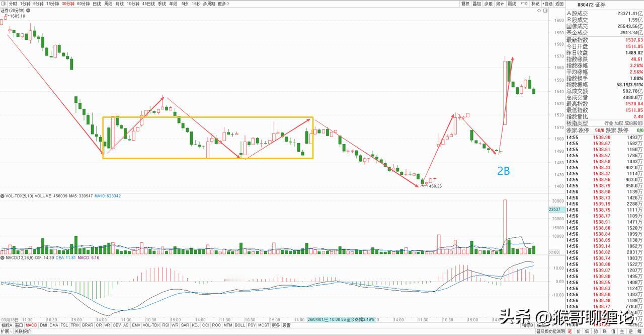644x335 pixels.
Task: Select the VR indicator tab
Action: (107, 325)
